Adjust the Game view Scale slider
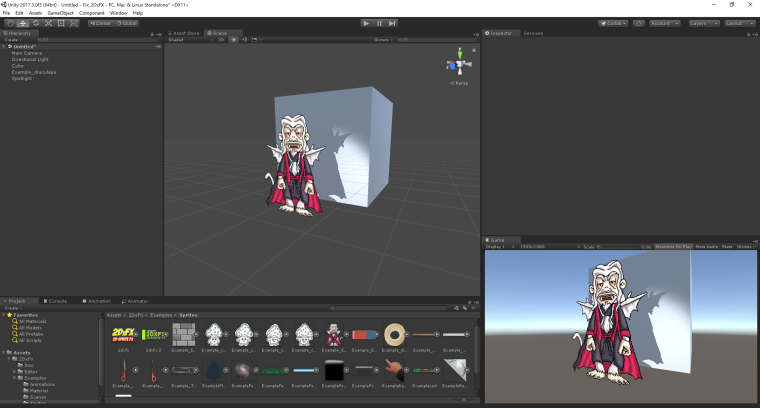The image size is (760, 408). tap(618, 247)
